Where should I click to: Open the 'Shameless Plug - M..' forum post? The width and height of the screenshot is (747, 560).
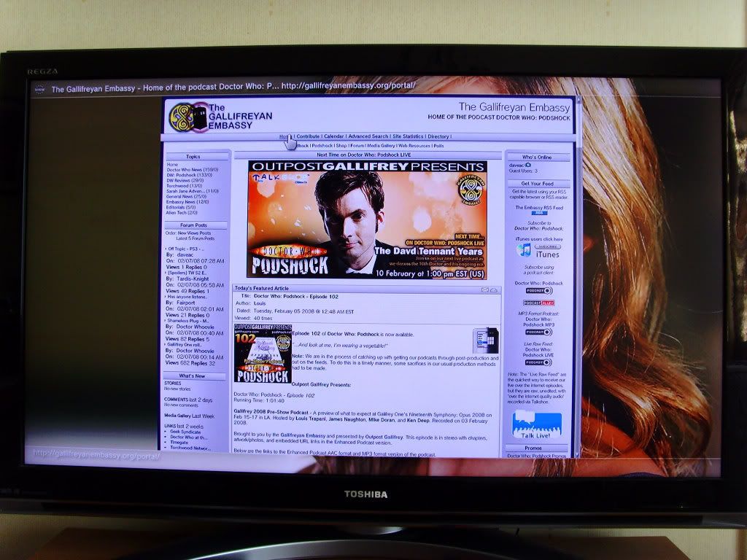tap(187, 321)
